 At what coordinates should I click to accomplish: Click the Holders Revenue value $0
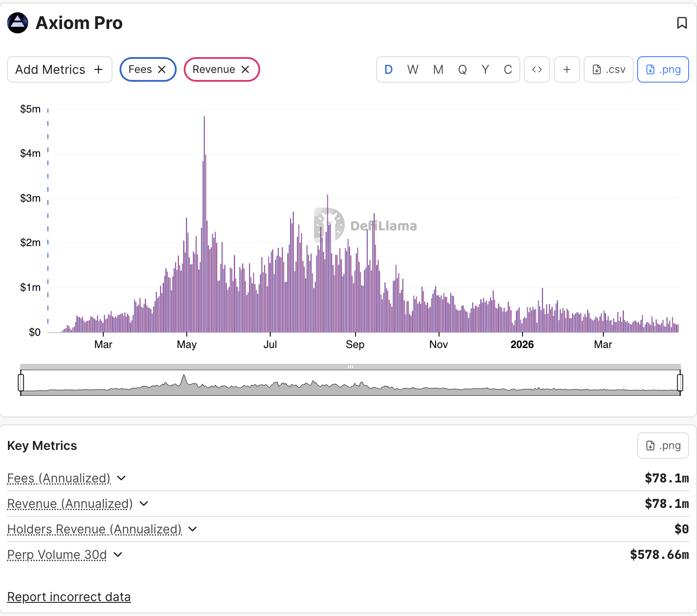(682, 529)
